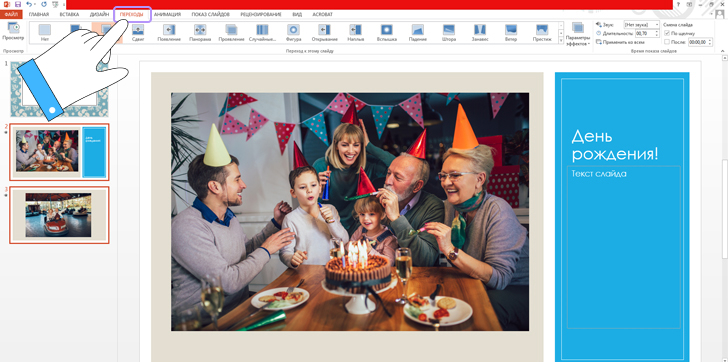Choose the Нет (no transition) option
The height and width of the screenshot is (362, 728).
45,33
